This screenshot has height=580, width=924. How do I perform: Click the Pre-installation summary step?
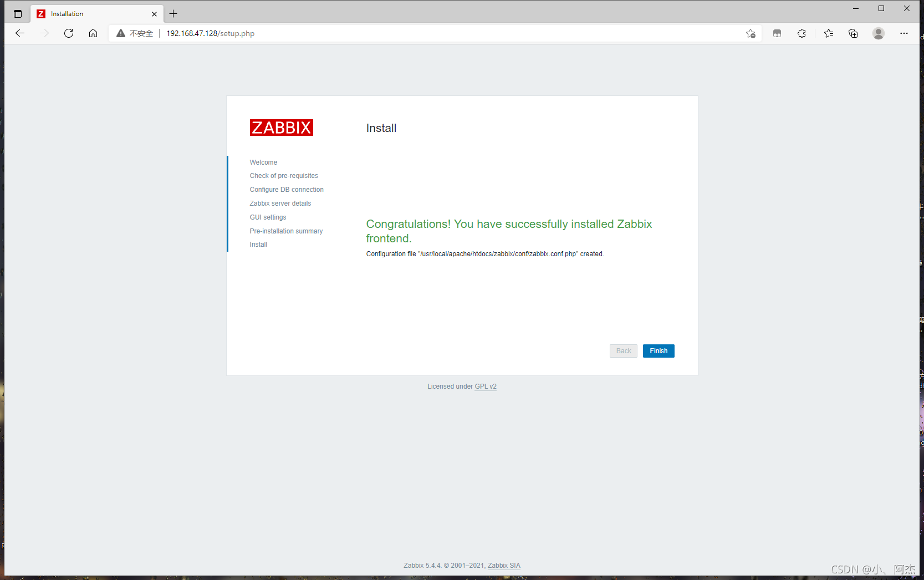(286, 231)
